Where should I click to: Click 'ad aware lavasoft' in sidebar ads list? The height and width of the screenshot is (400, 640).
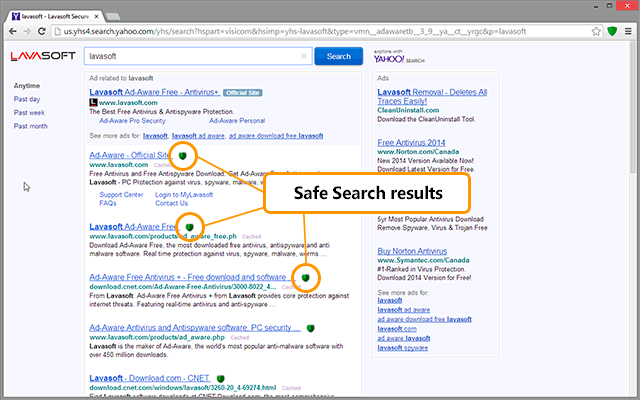click(404, 339)
